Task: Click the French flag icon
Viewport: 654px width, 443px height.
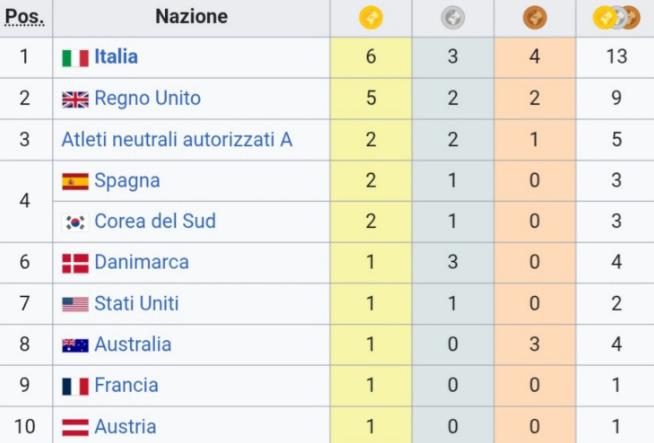Action: [75, 386]
